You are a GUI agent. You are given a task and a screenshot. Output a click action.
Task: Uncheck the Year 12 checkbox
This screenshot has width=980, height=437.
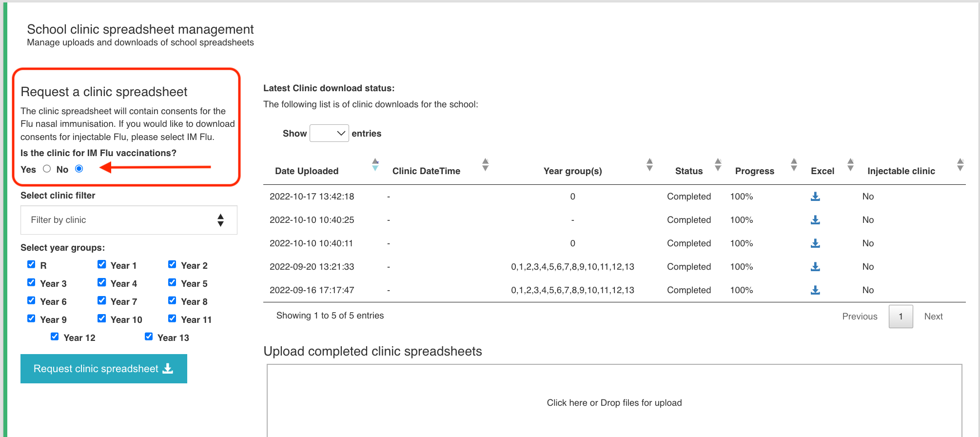(55, 337)
